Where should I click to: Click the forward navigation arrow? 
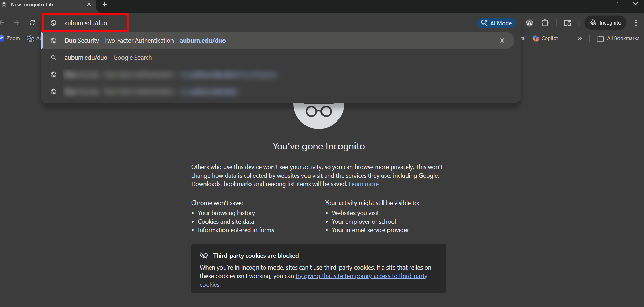tap(17, 23)
